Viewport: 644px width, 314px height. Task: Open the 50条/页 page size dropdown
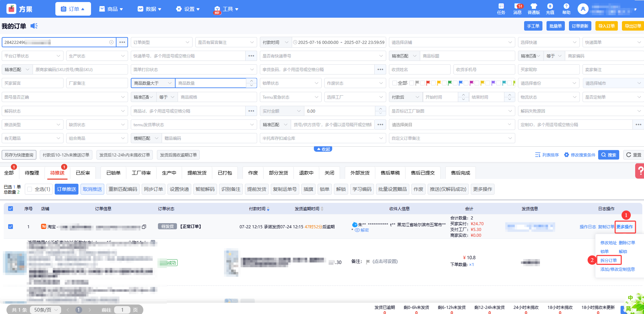click(46, 310)
